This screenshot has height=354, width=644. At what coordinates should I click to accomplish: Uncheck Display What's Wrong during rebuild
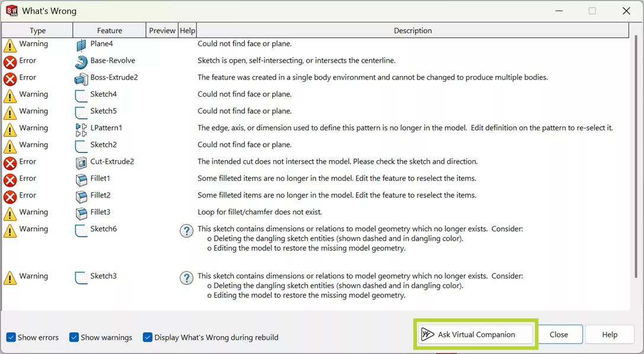(147, 337)
